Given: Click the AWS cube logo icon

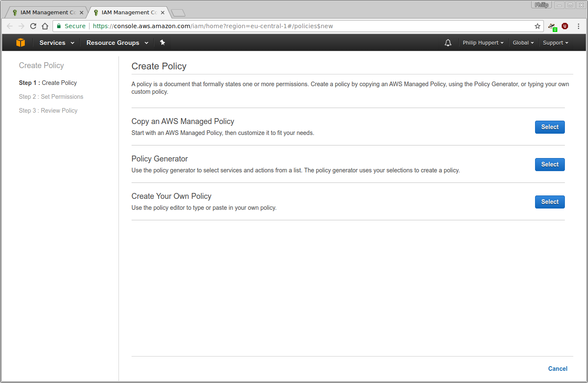Looking at the screenshot, I should [21, 42].
